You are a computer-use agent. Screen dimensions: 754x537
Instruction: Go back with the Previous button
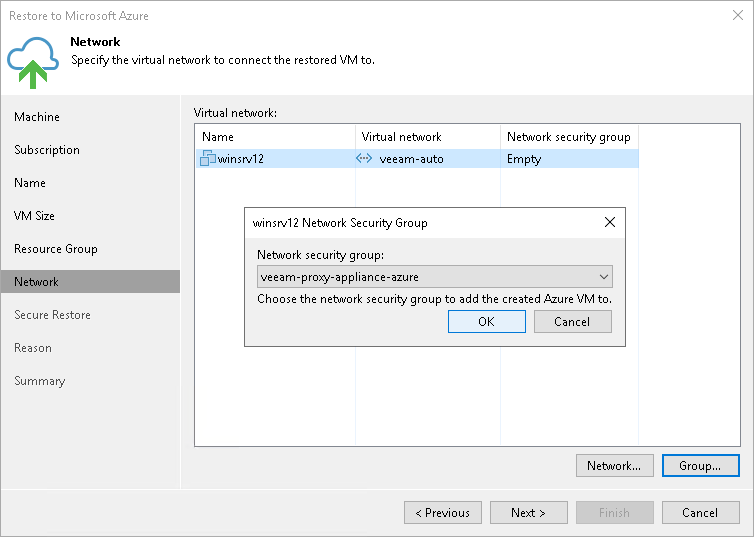tap(443, 512)
